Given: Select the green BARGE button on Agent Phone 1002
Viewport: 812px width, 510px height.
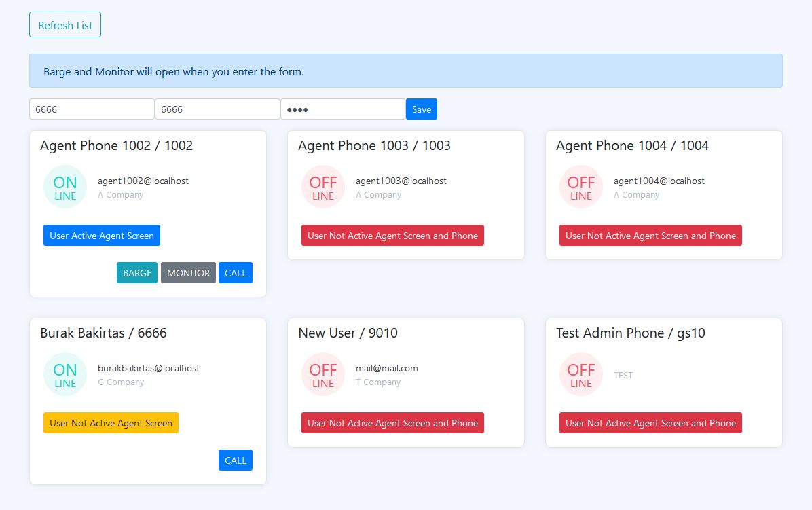Looking at the screenshot, I should pyautogui.click(x=136, y=272).
